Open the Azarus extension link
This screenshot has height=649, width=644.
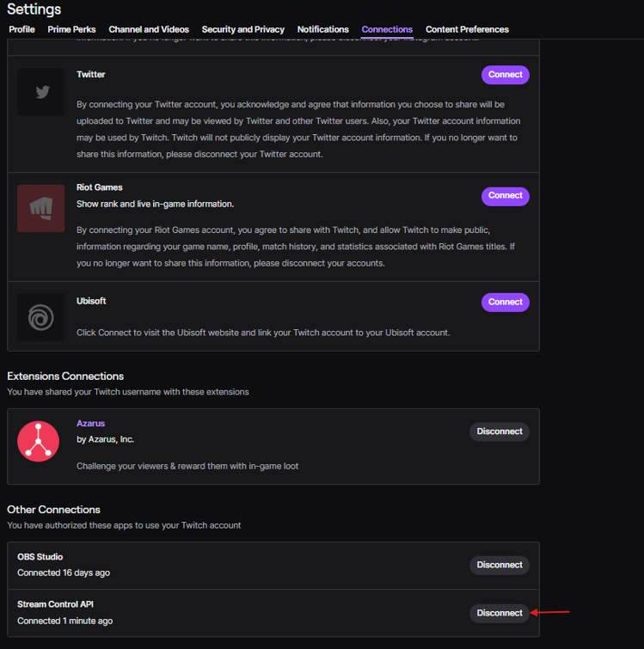[90, 424]
